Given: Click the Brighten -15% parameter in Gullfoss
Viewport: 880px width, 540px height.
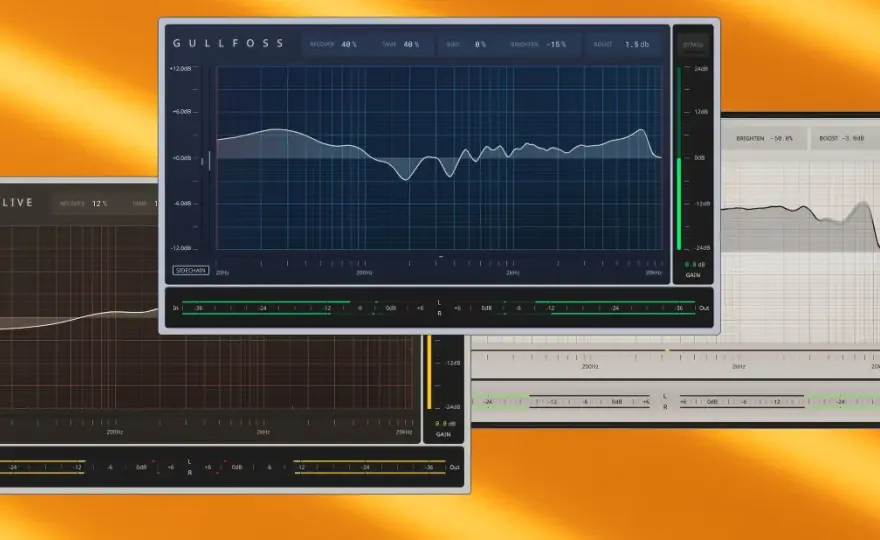Looking at the screenshot, I should 538,44.
